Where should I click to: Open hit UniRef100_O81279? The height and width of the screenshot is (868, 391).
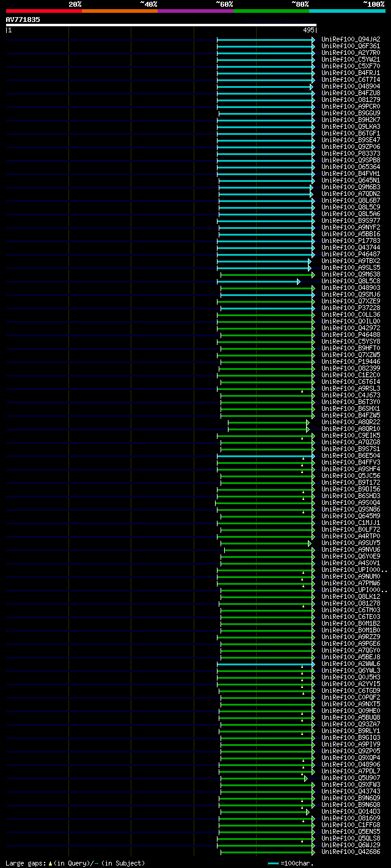tap(351, 100)
